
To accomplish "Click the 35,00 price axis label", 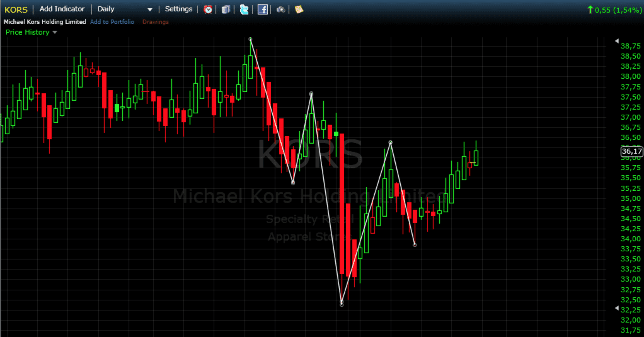I will pyautogui.click(x=630, y=198).
